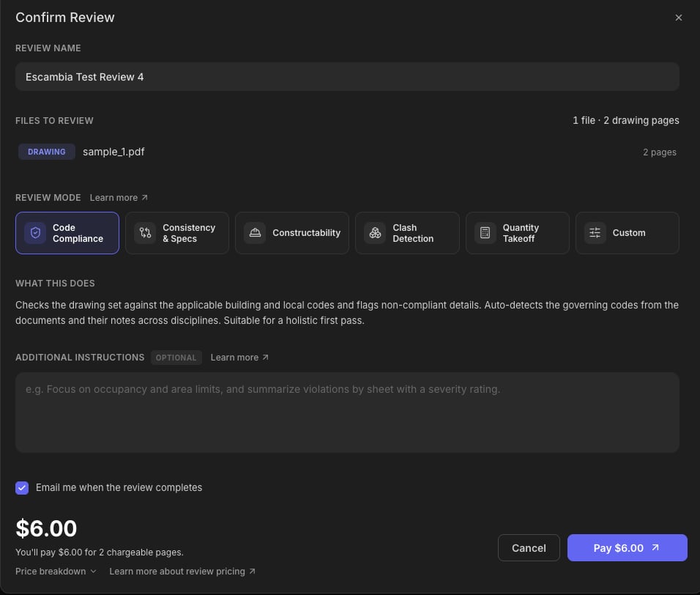Click the overlapping circles Clash Detection icon
700x595 pixels.
375,233
